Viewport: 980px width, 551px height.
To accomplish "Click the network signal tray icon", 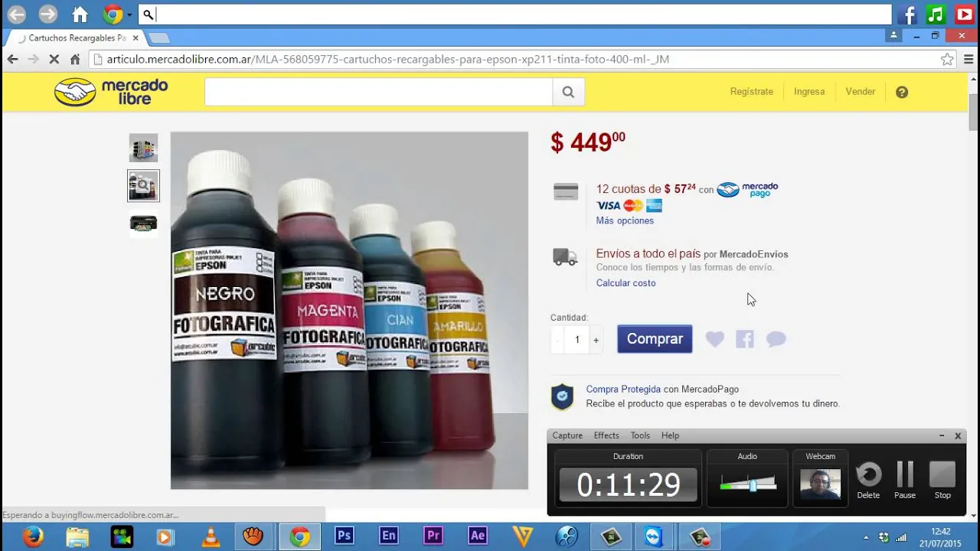I will coord(901,537).
